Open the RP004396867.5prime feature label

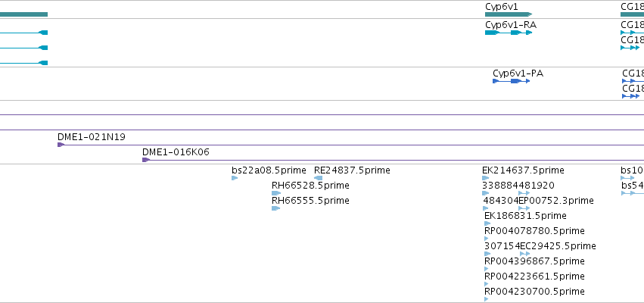coord(534,261)
